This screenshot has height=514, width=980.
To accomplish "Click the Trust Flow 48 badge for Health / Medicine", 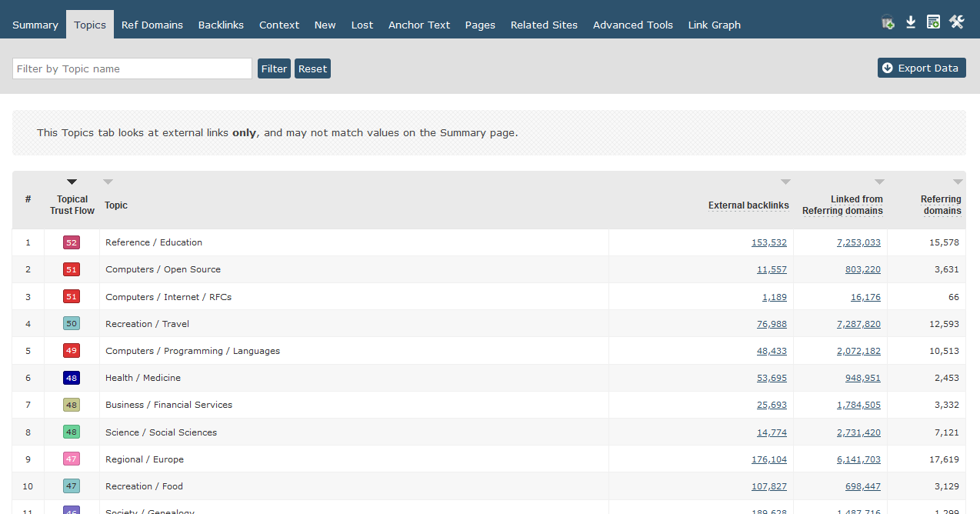I will tap(72, 378).
